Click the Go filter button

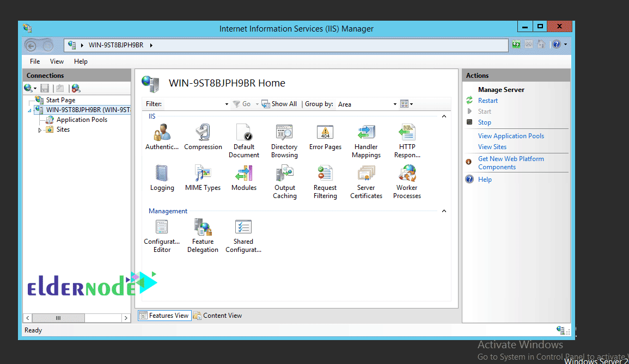(242, 104)
